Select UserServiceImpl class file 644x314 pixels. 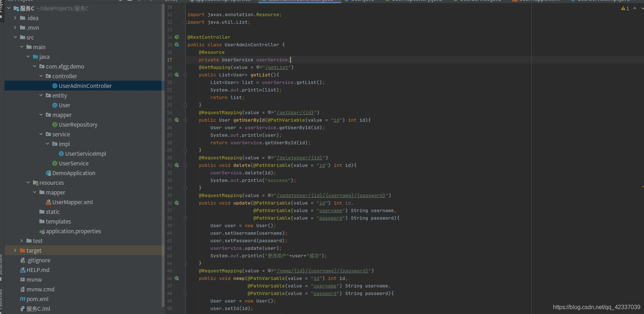click(x=82, y=154)
